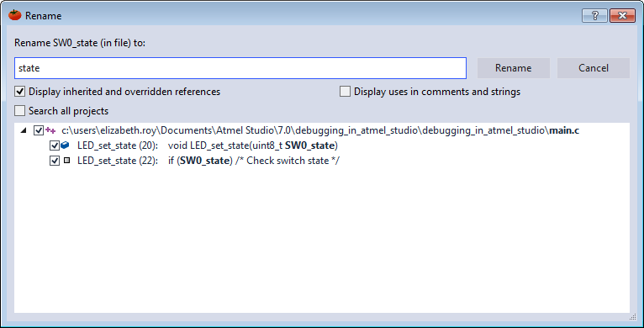
Task: Click the new name field containing state
Action: click(240, 68)
